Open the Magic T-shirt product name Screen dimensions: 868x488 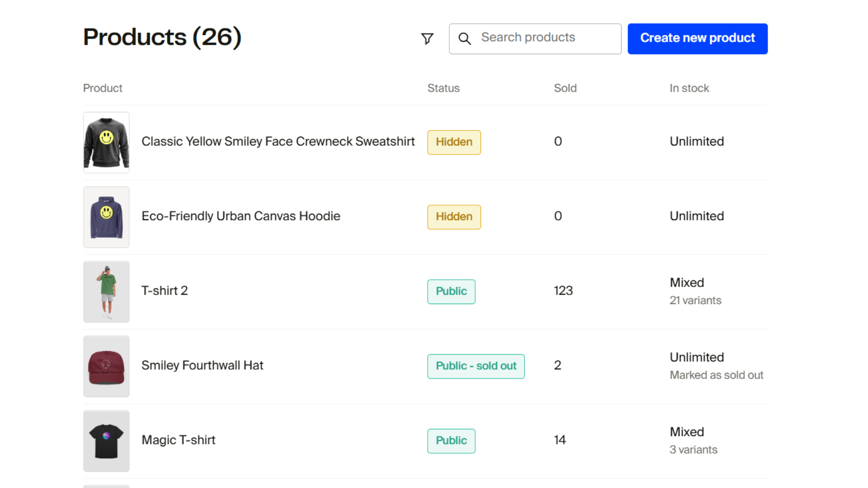click(x=178, y=440)
